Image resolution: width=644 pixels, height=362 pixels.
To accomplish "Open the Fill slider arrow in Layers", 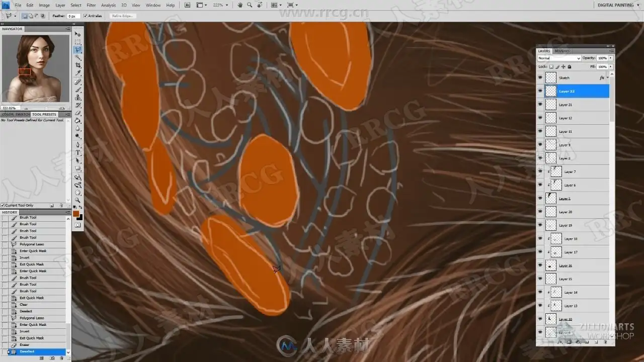I will click(611, 66).
